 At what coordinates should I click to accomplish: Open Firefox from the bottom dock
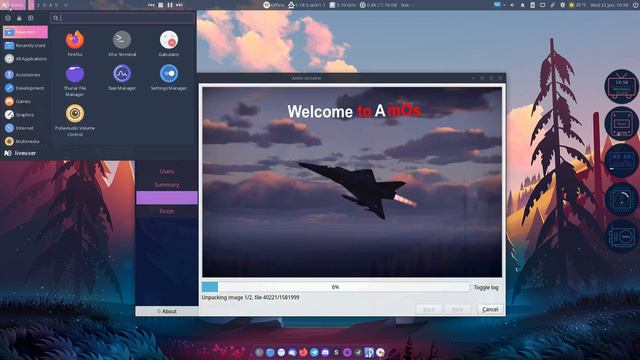303,352
